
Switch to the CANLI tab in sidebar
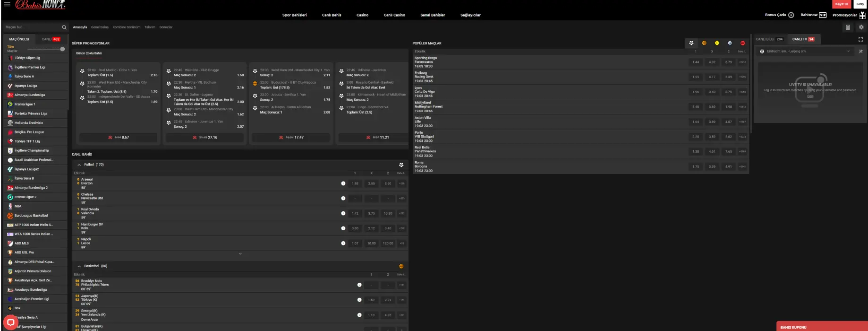51,39
